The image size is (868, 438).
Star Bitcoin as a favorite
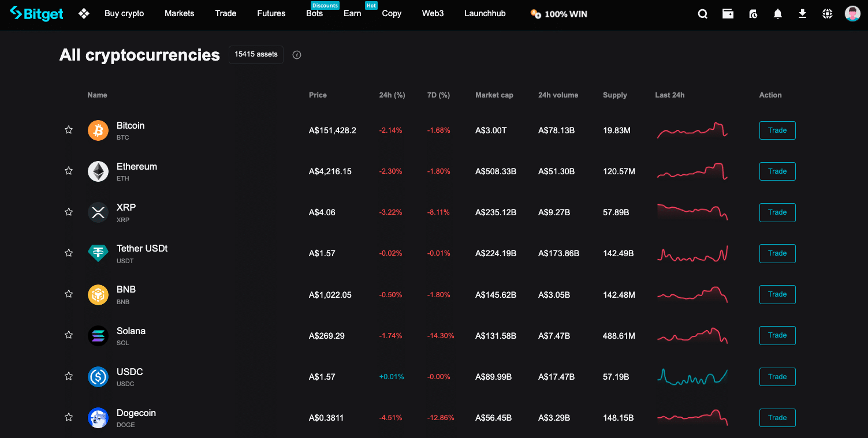(x=68, y=130)
